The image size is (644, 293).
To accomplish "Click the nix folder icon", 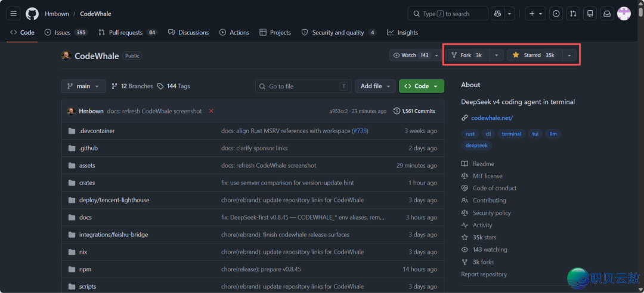I will click(72, 252).
